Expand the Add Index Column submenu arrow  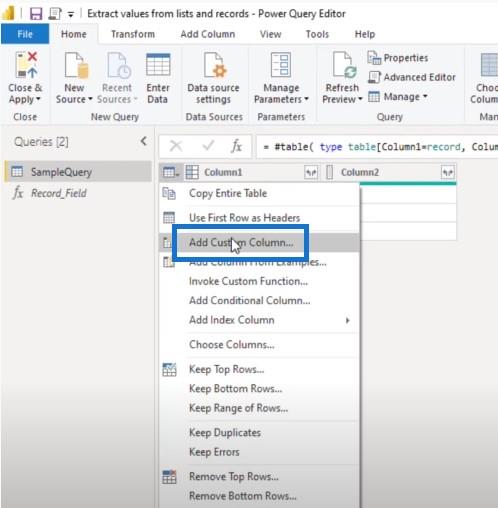[348, 320]
